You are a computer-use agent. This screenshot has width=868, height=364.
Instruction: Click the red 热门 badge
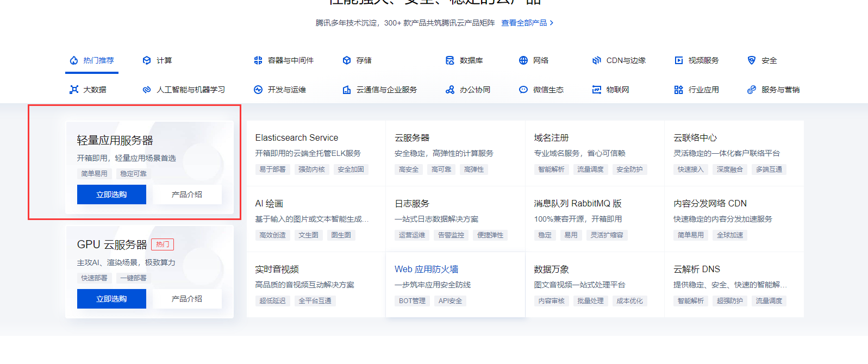point(163,244)
